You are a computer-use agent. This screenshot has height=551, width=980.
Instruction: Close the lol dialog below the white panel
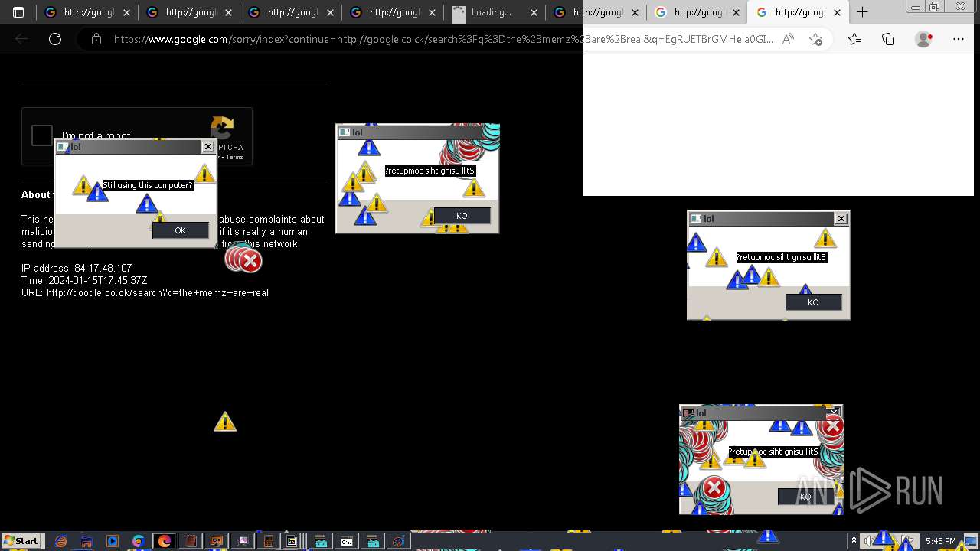(841, 219)
